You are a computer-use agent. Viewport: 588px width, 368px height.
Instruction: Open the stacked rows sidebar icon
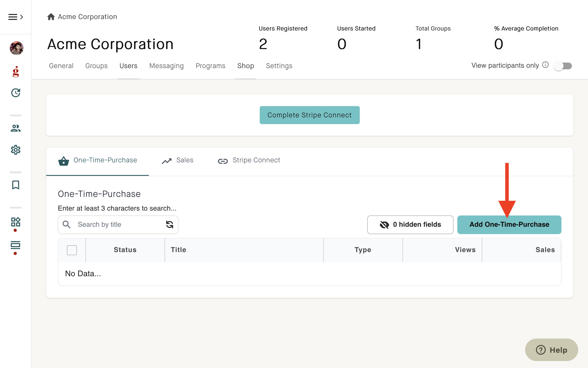coord(16,245)
